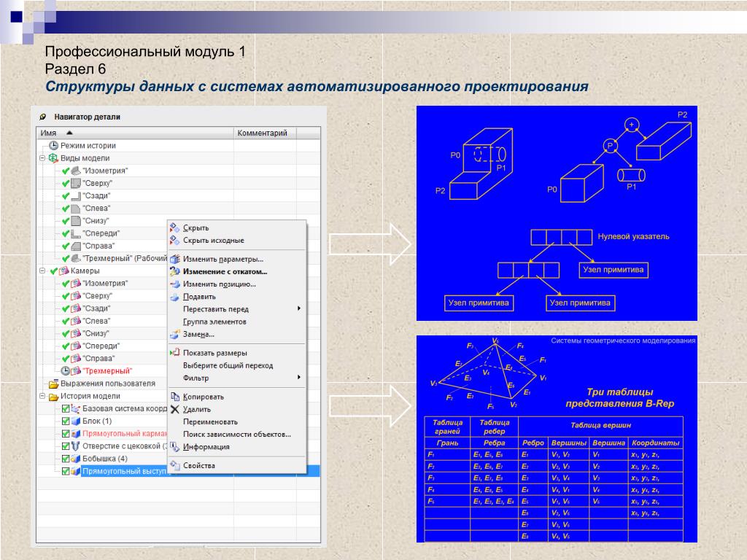Select the Режим истории row text
The height and width of the screenshot is (560, 747).
(88, 146)
